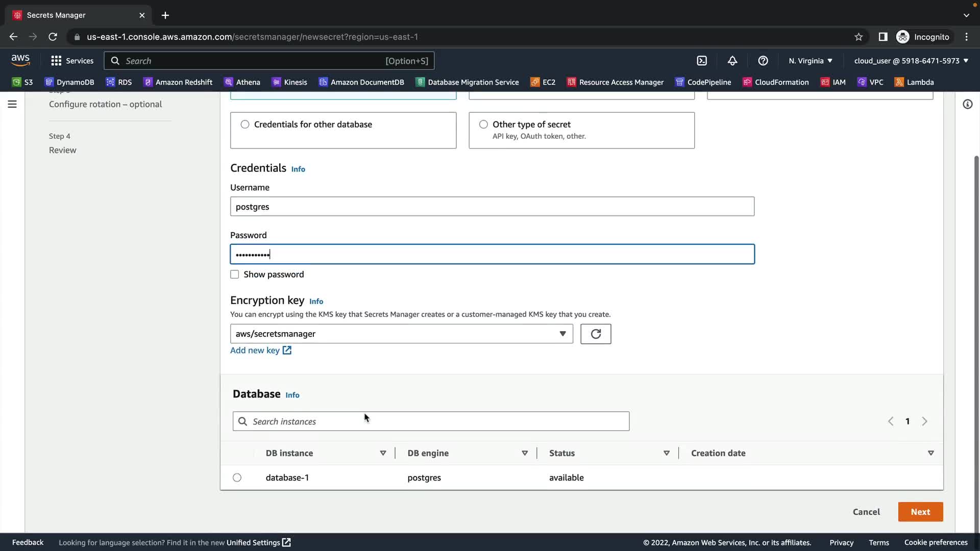This screenshot has height=551, width=980.
Task: Click the Search instances field
Action: coord(431,421)
